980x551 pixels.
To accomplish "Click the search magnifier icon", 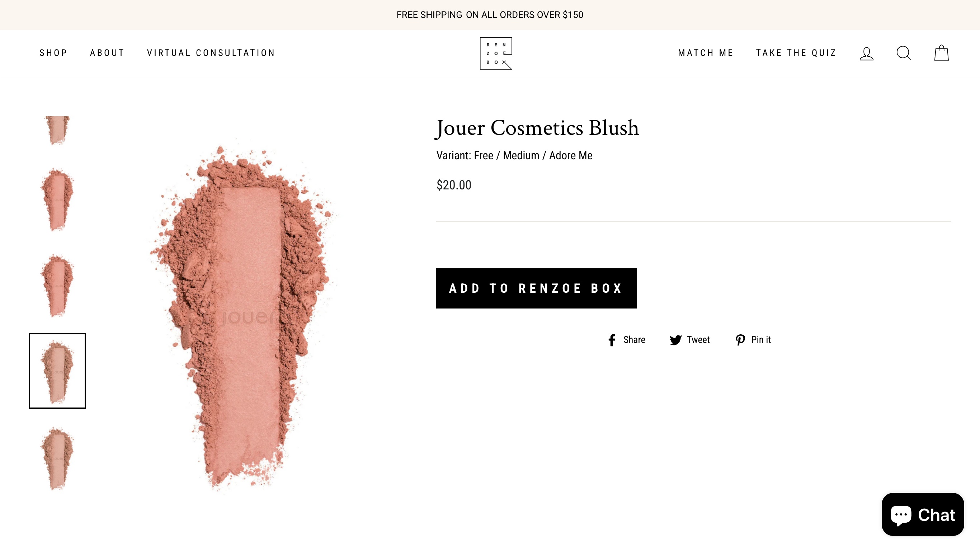I will coord(904,53).
